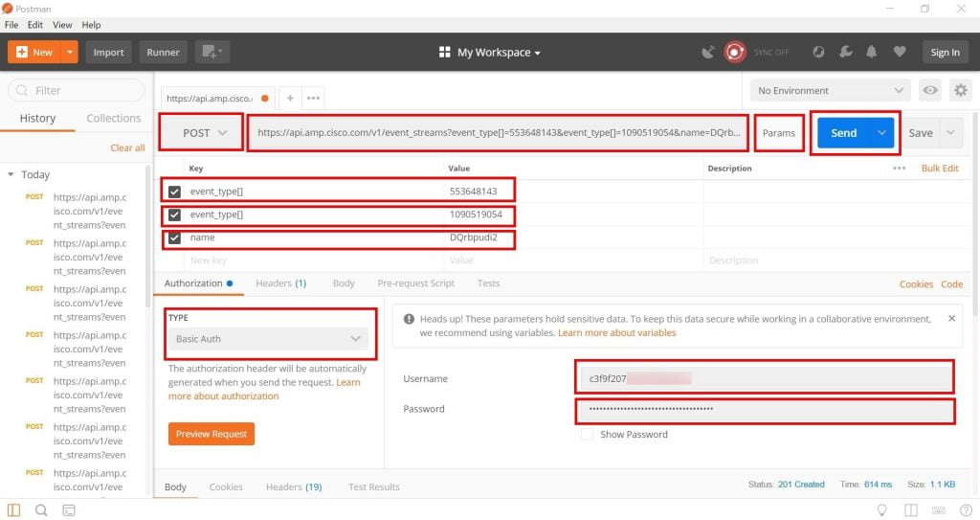
Task: Click the heart icon in header
Action: pyautogui.click(x=900, y=52)
